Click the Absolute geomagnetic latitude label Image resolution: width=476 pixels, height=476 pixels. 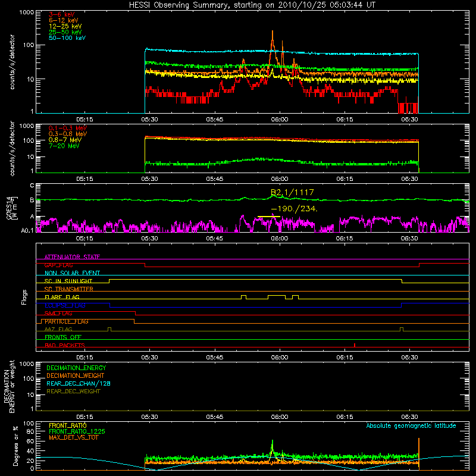coord(411,425)
